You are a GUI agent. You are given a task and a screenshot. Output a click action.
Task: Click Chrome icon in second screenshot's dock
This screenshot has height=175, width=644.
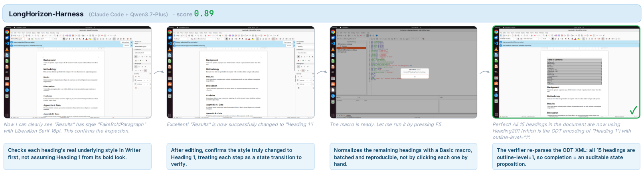(170, 32)
